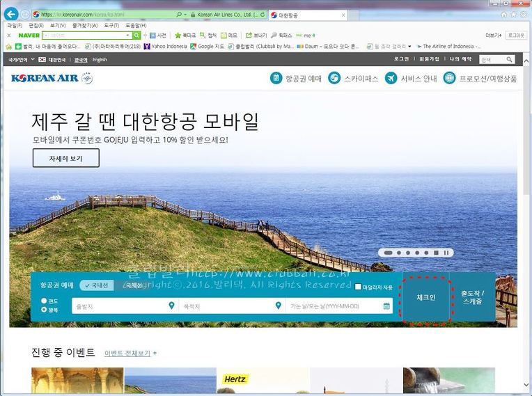Click the Korean Air logo

tap(52, 78)
